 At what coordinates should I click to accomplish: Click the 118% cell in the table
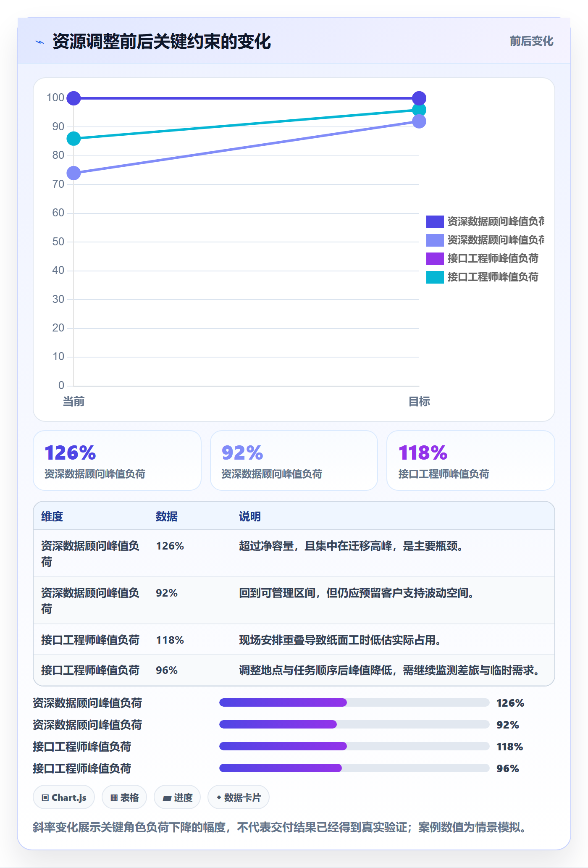click(x=170, y=640)
